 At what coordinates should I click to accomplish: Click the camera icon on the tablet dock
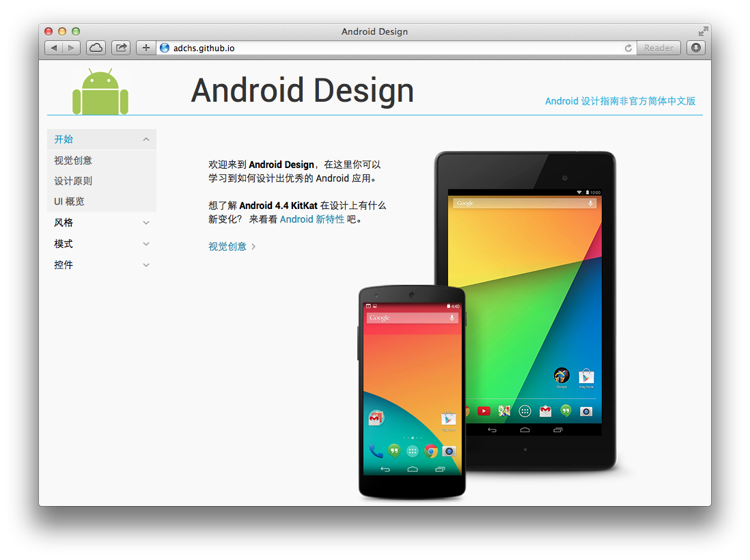pos(586,411)
